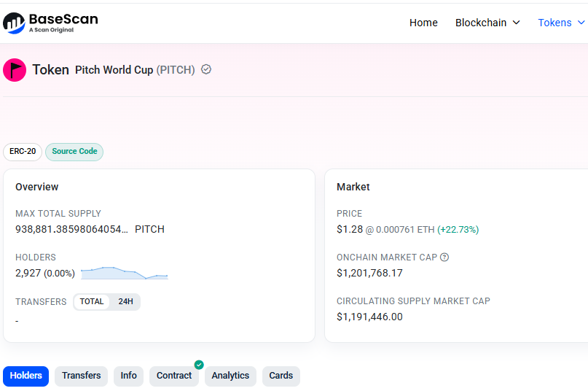This screenshot has width=588, height=391.
Task: Click the Pitch World Cup token name
Action: pos(114,70)
